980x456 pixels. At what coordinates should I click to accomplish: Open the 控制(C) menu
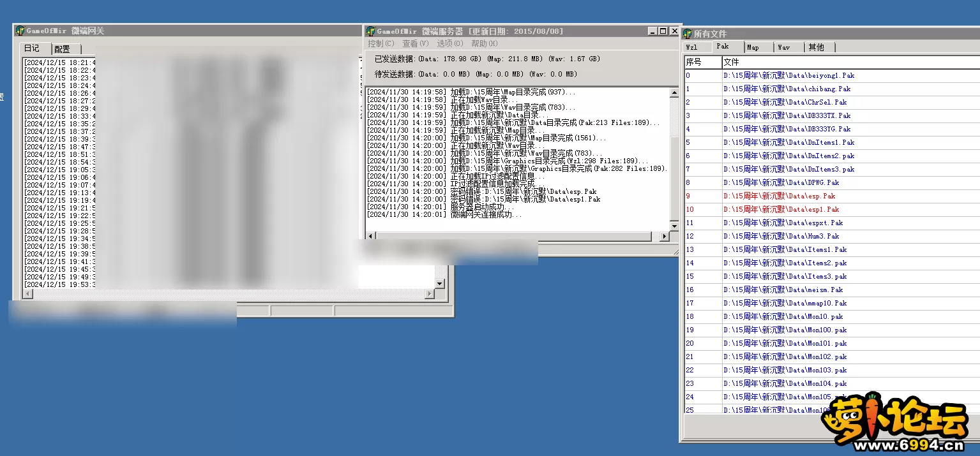(x=381, y=43)
